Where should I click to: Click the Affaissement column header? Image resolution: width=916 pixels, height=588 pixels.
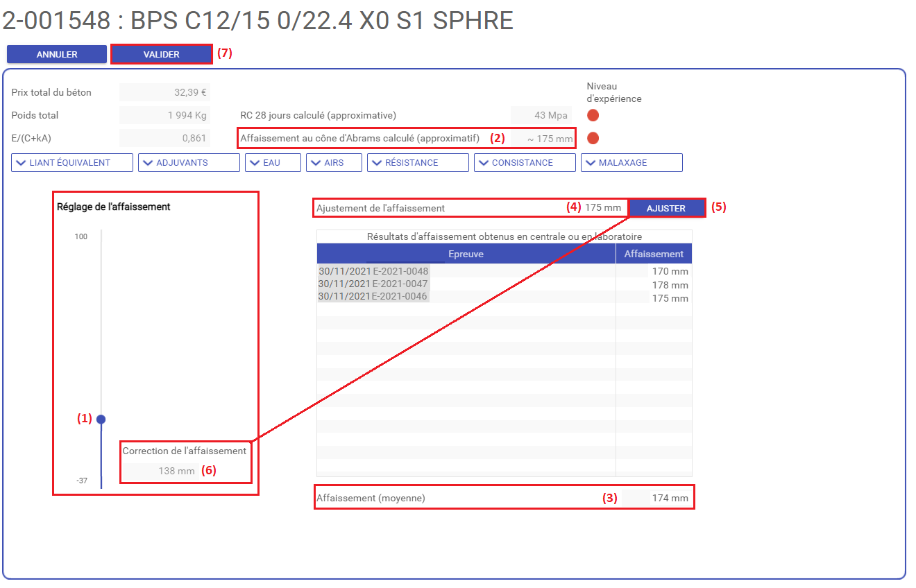pyautogui.click(x=654, y=254)
